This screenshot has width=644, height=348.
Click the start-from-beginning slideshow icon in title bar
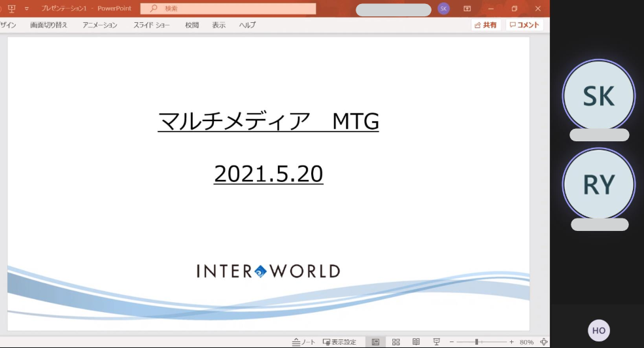(x=12, y=9)
